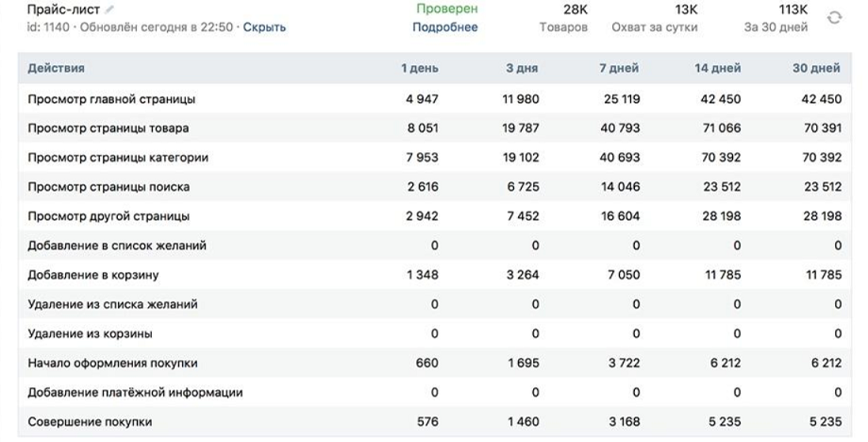The image size is (868, 442).
Task: Select the 30 дней column header
Action: tap(816, 68)
